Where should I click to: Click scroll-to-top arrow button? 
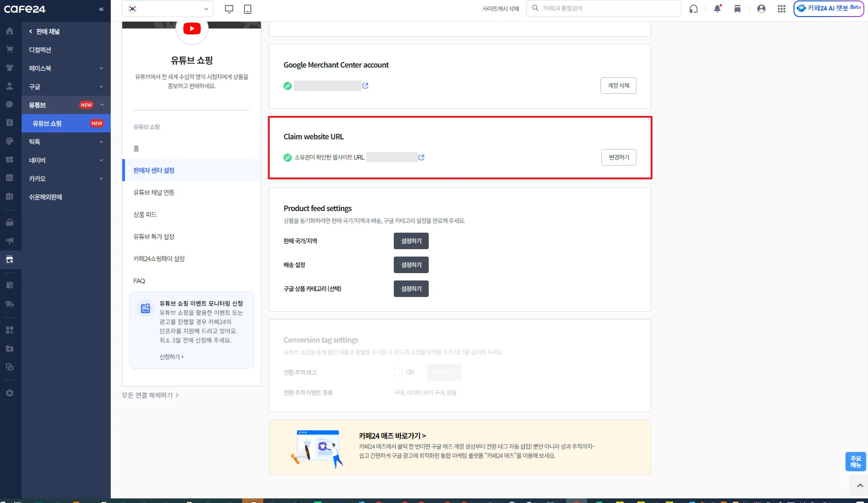pyautogui.click(x=860, y=486)
